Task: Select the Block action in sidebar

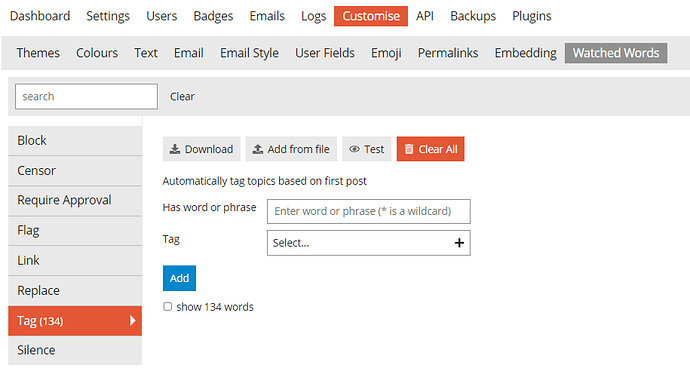Action: point(75,140)
